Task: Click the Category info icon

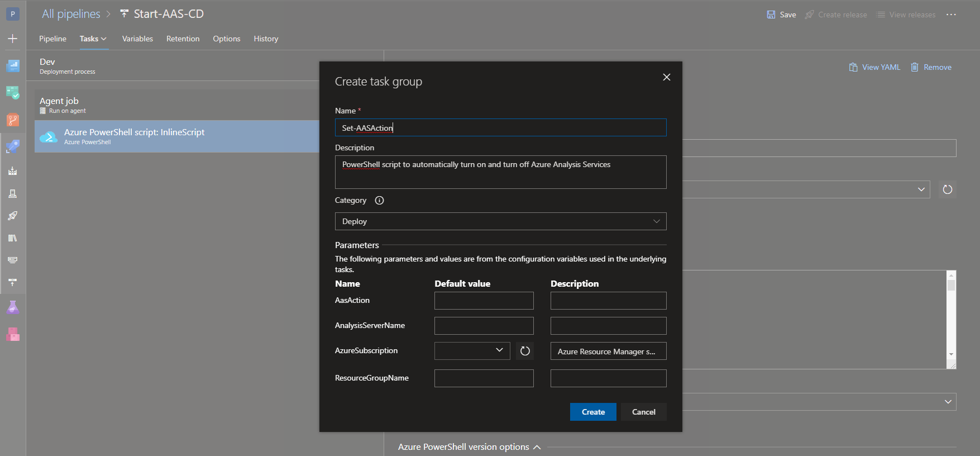Action: pyautogui.click(x=379, y=201)
